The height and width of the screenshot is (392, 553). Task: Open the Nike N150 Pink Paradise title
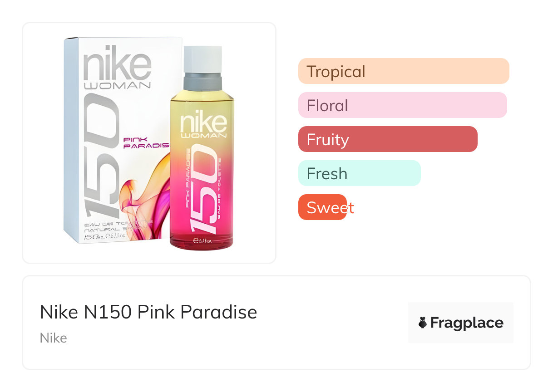click(148, 312)
